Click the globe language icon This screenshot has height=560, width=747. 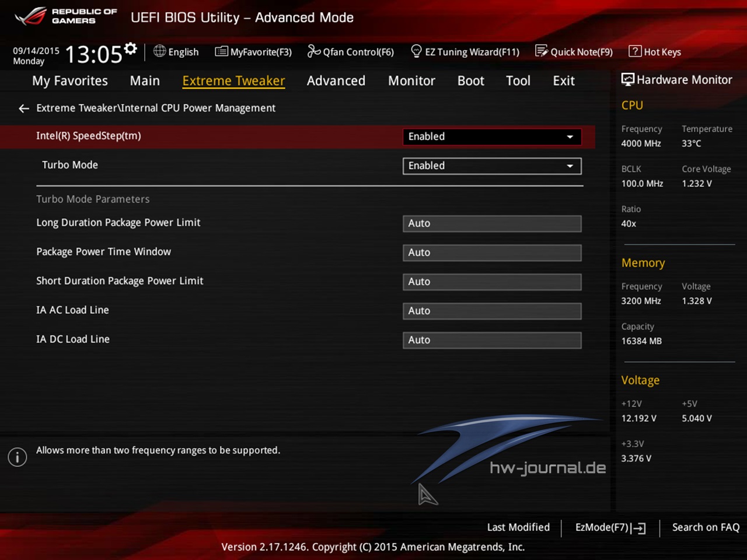point(159,51)
